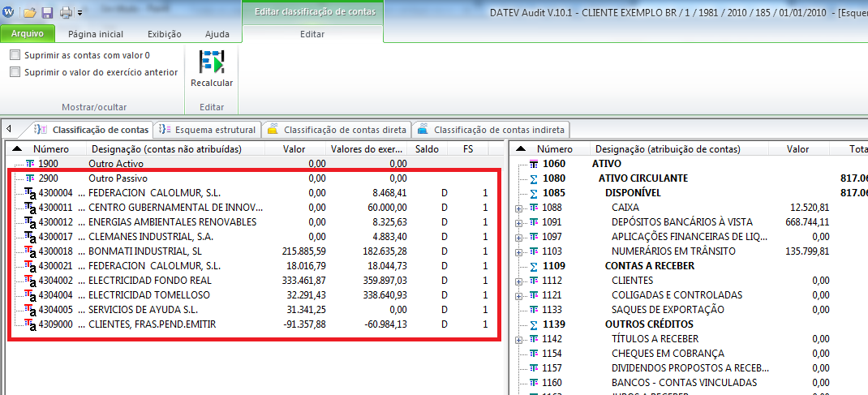Open Classificação de contas indireta tab

[491, 130]
